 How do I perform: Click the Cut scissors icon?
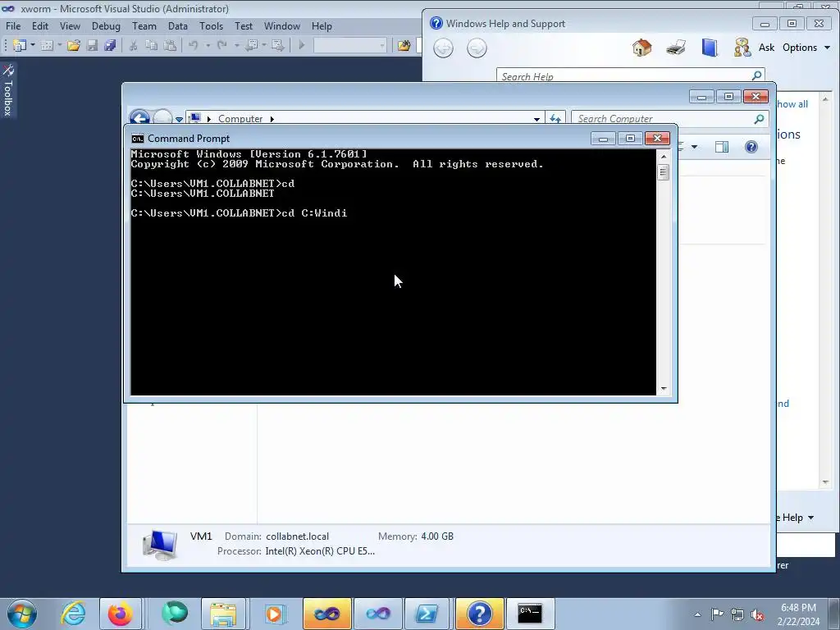coord(134,46)
